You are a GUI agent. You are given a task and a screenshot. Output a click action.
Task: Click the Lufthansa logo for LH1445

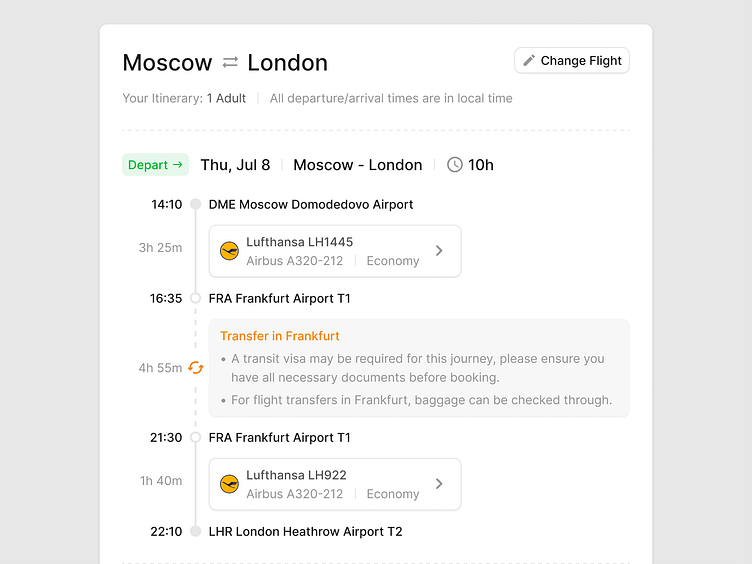229,251
